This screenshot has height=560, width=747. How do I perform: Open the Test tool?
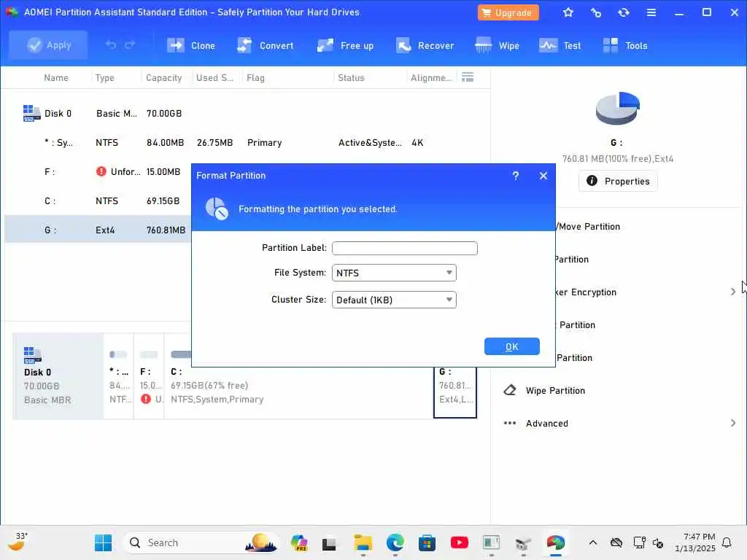pos(560,46)
